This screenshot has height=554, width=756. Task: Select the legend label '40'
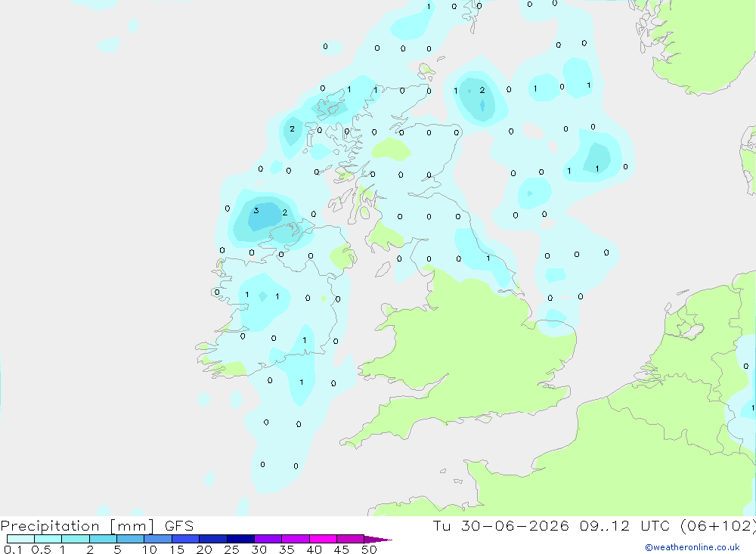314,549
